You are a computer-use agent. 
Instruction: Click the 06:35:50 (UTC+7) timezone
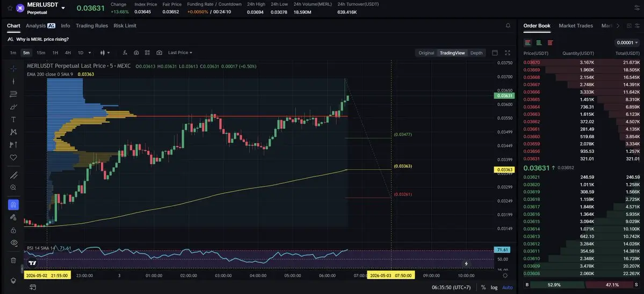tap(451, 288)
